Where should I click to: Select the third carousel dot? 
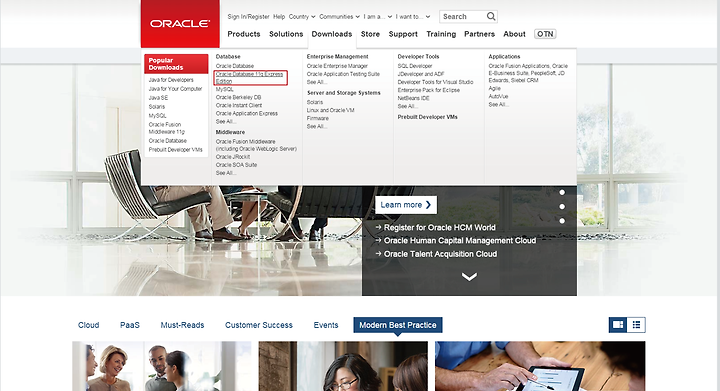pyautogui.click(x=562, y=221)
